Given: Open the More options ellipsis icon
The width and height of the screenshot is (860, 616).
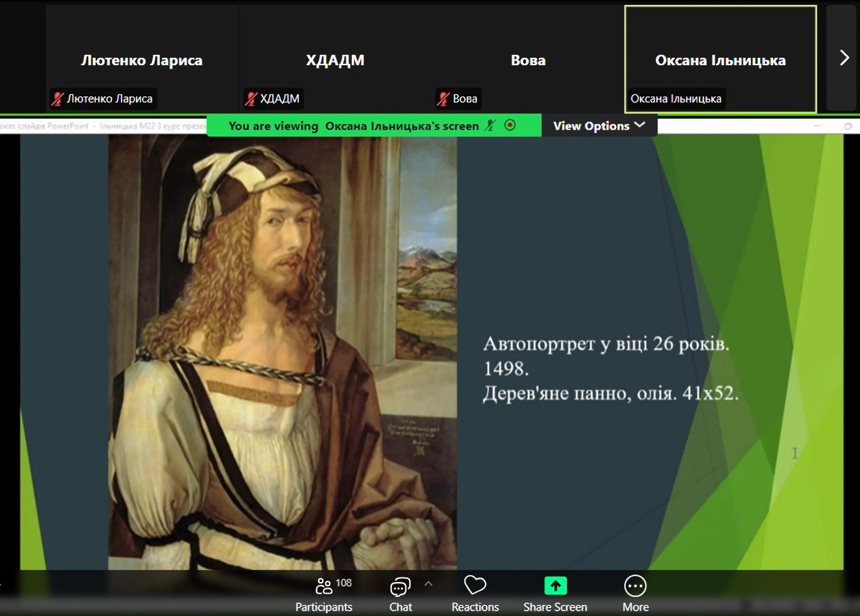Looking at the screenshot, I should (x=635, y=585).
